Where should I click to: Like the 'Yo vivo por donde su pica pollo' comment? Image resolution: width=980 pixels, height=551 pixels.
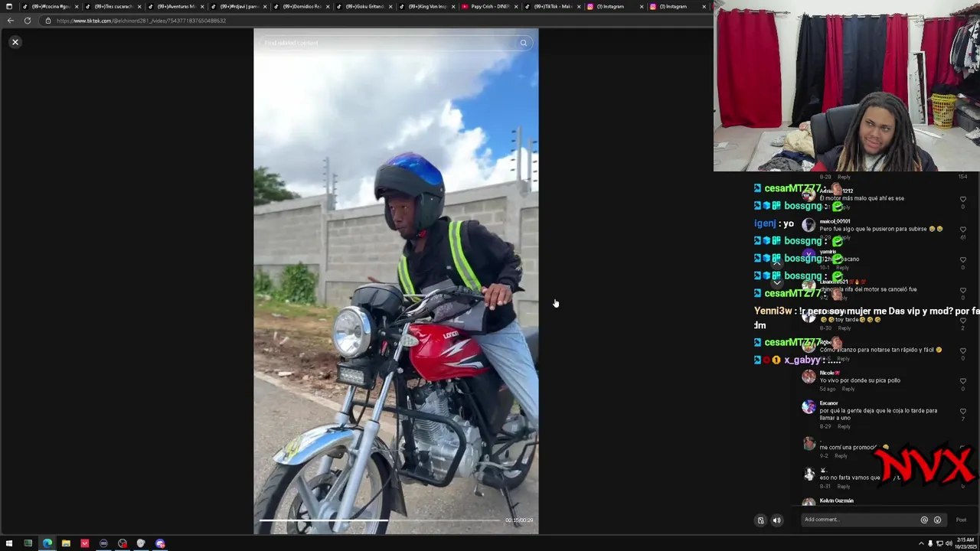pos(963,380)
